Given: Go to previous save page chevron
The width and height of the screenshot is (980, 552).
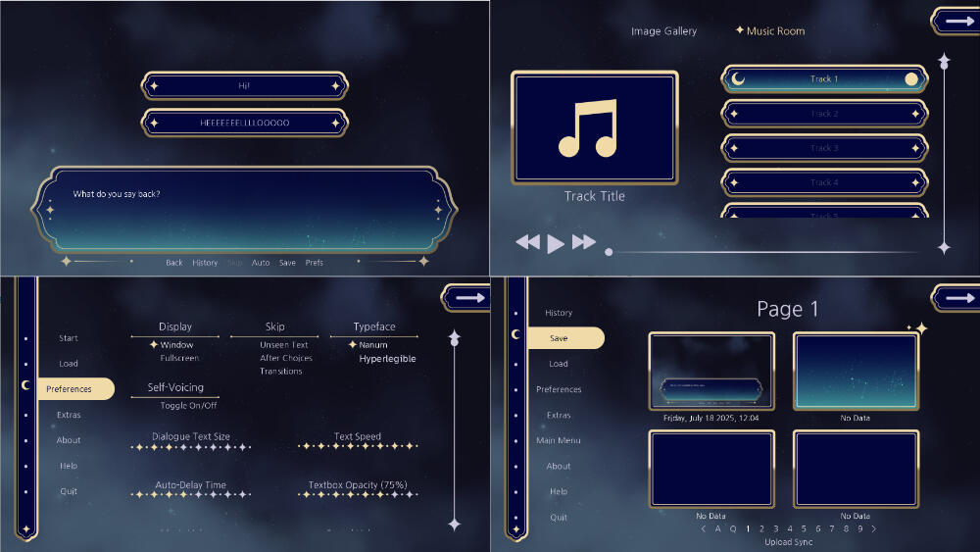Looking at the screenshot, I should pos(703,528).
